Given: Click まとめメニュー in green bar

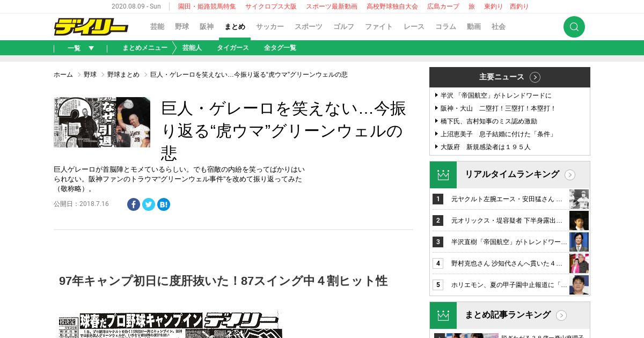Looking at the screenshot, I should pos(145,48).
